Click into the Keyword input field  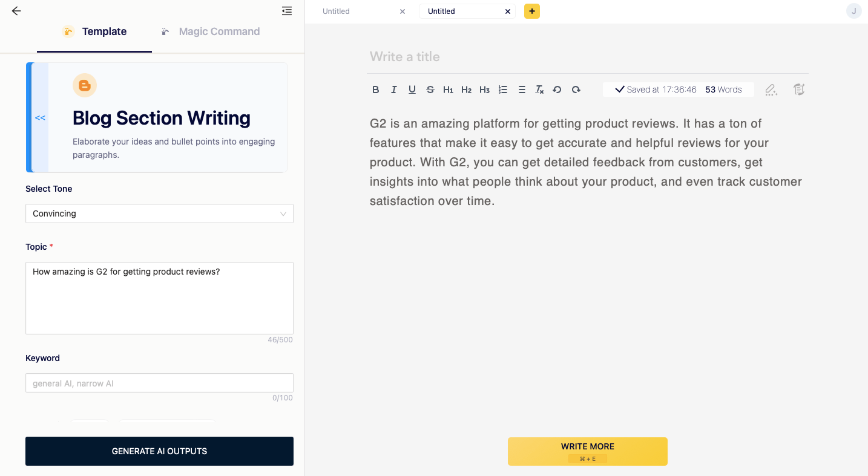pos(159,383)
